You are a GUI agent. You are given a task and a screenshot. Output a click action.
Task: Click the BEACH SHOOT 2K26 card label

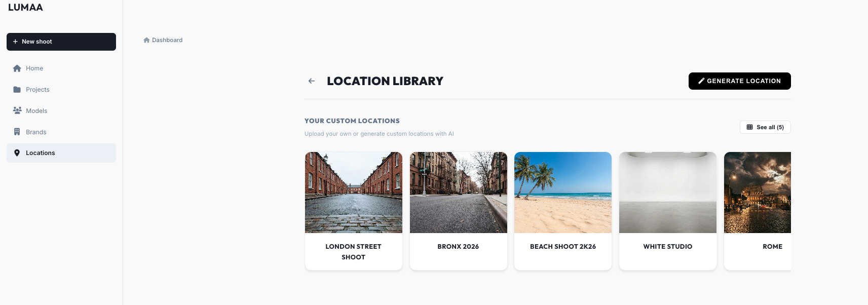(x=563, y=247)
